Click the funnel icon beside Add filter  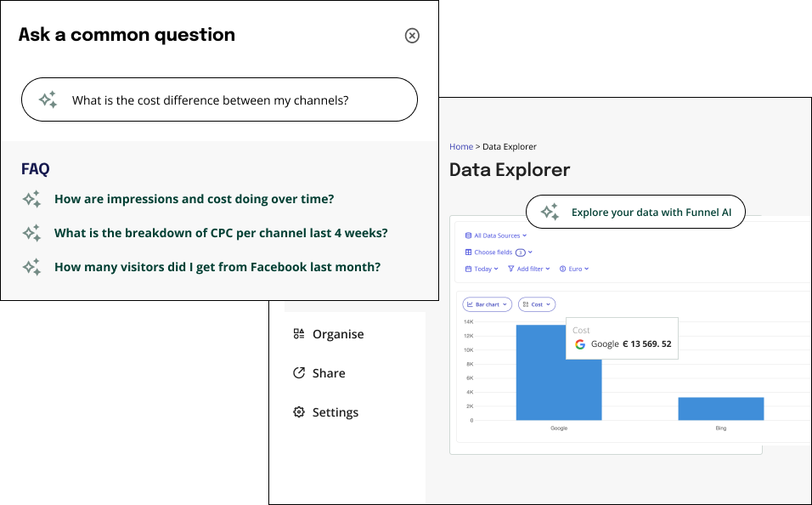[x=510, y=269]
